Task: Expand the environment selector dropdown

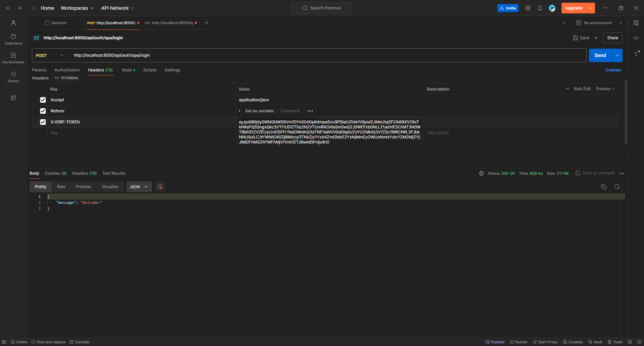Action: point(621,22)
